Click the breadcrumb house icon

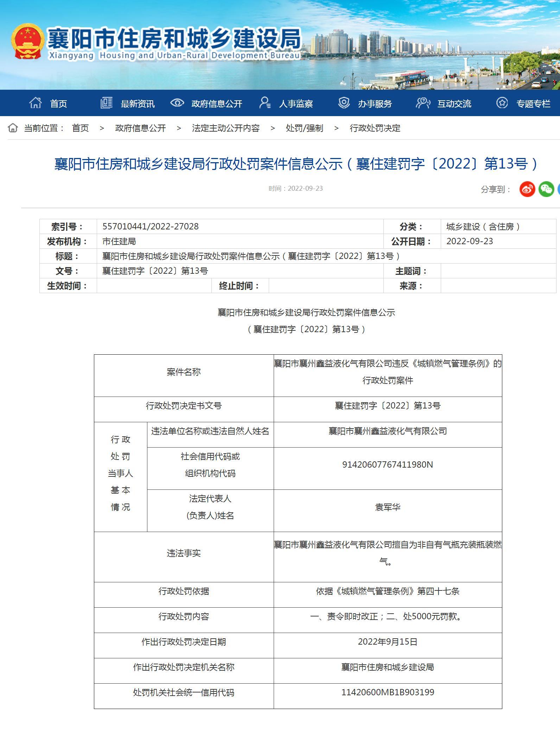(x=13, y=128)
